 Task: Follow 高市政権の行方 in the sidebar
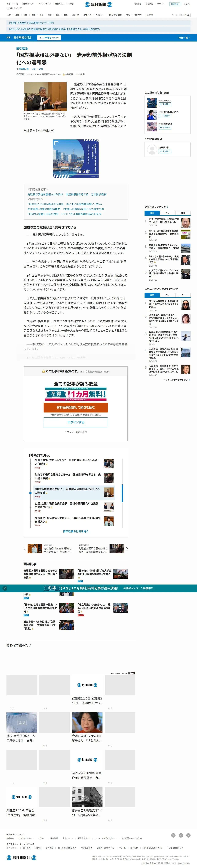(165, 116)
